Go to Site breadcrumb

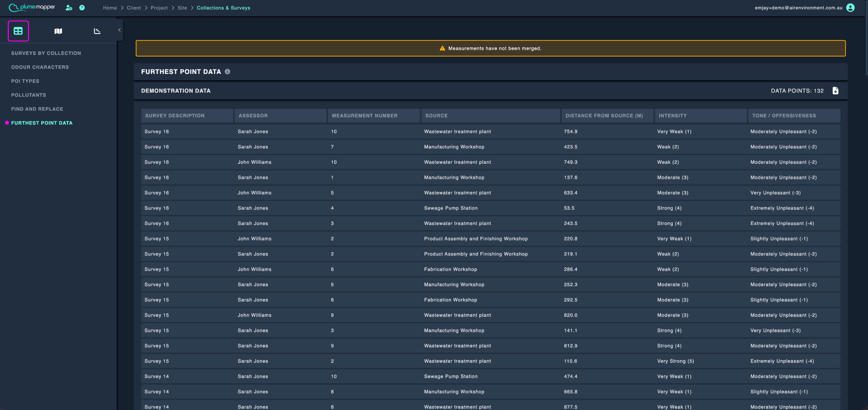(x=182, y=8)
